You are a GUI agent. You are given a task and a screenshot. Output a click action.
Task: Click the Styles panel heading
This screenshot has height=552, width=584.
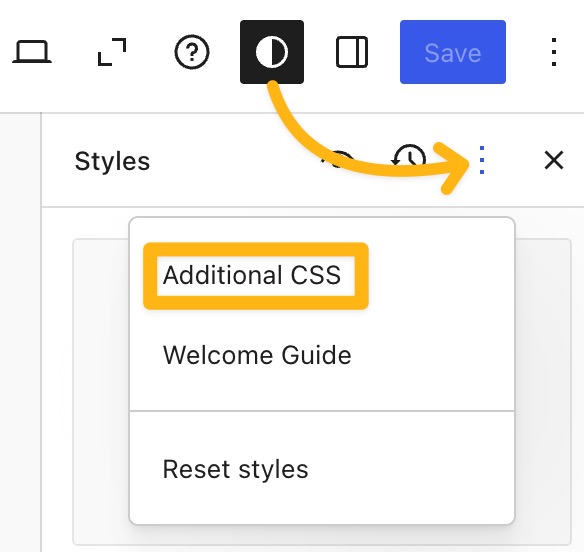click(x=112, y=162)
